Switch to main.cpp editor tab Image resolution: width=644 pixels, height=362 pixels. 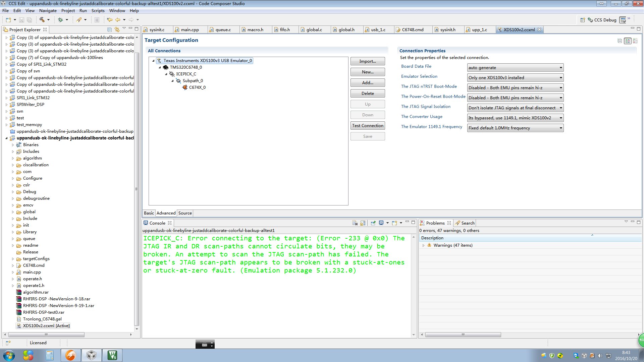[x=190, y=29]
